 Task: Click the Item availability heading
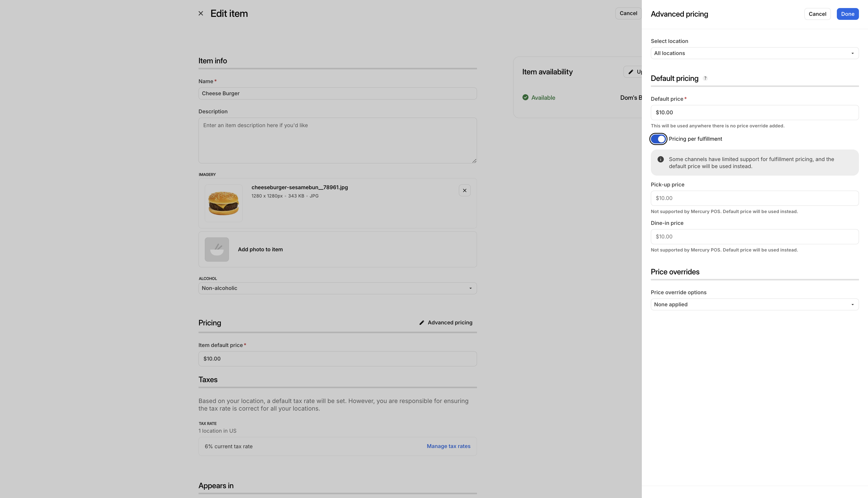tap(547, 72)
